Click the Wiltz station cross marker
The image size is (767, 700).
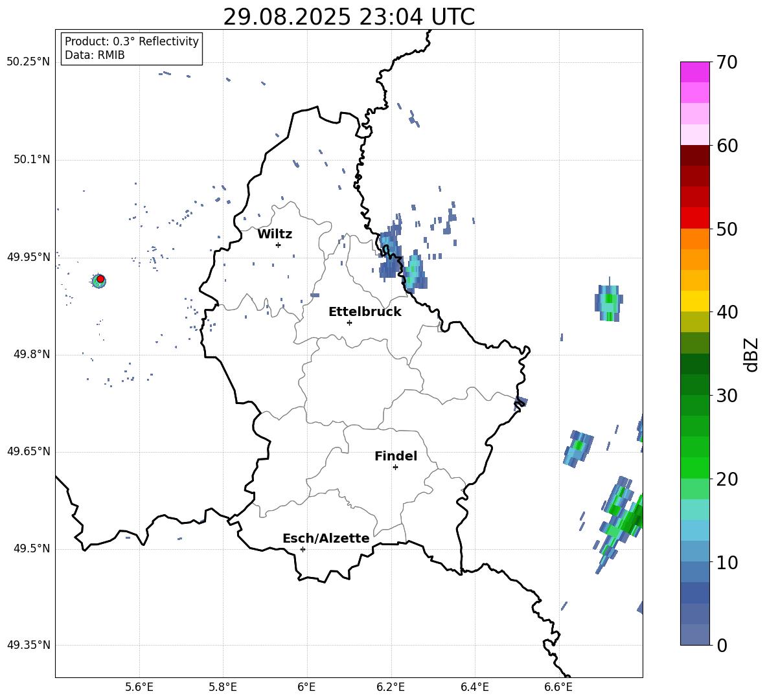click(279, 245)
